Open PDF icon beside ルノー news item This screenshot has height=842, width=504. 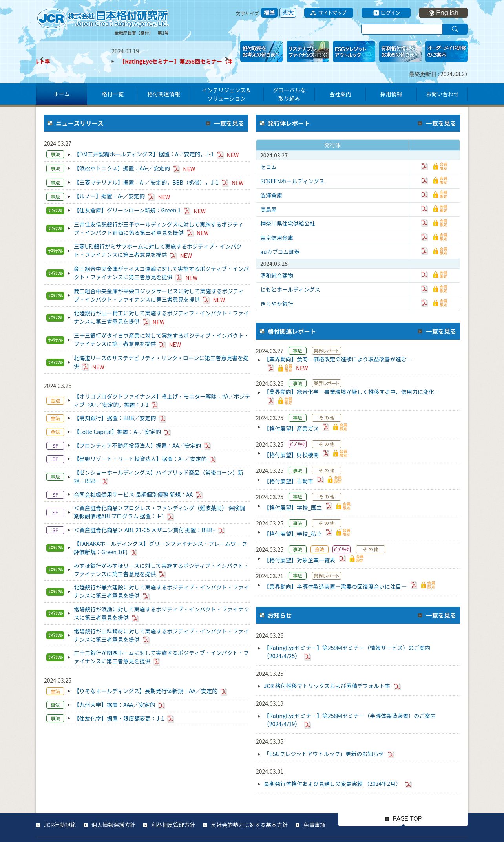click(151, 197)
